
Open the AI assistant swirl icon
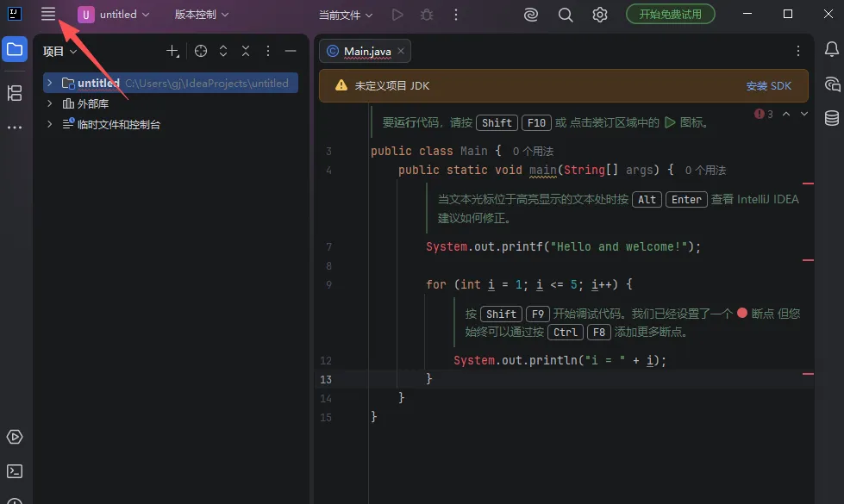[x=531, y=15]
